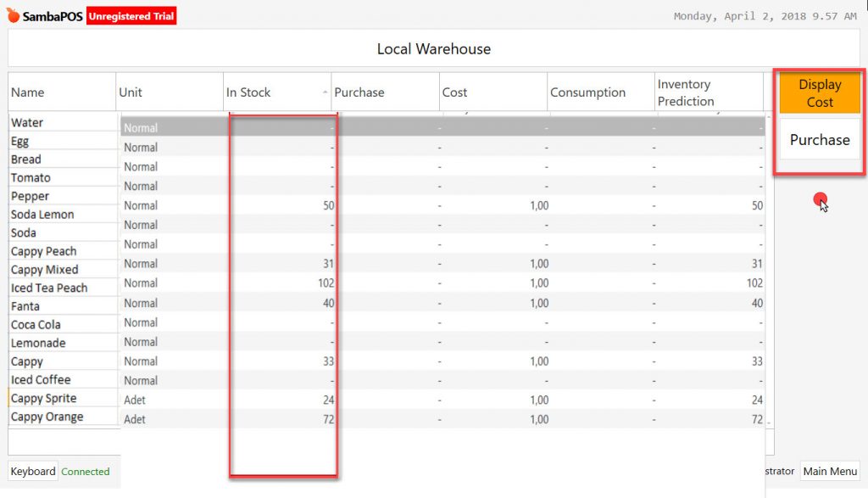Sort by the Purchase column header
868x498 pixels.
pos(386,92)
